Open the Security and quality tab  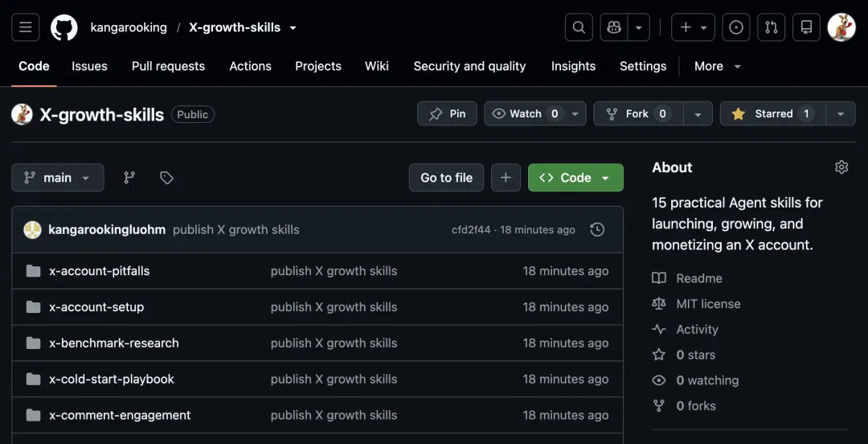469,66
